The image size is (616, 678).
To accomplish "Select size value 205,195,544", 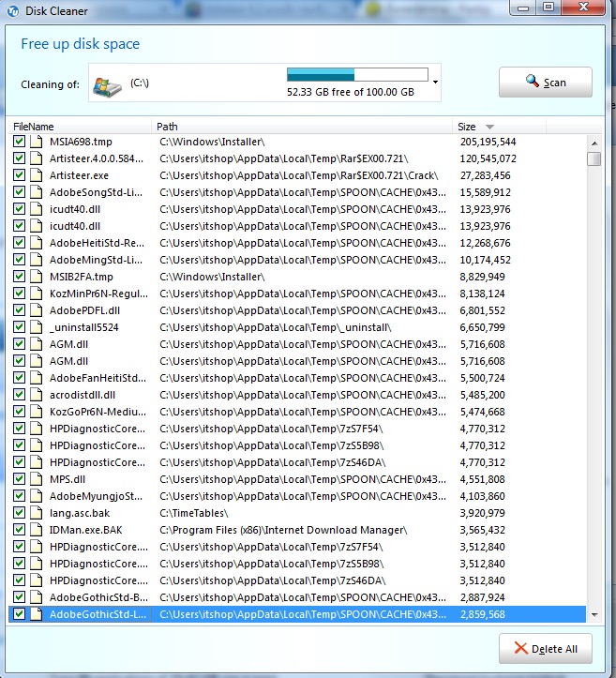I will (488, 142).
